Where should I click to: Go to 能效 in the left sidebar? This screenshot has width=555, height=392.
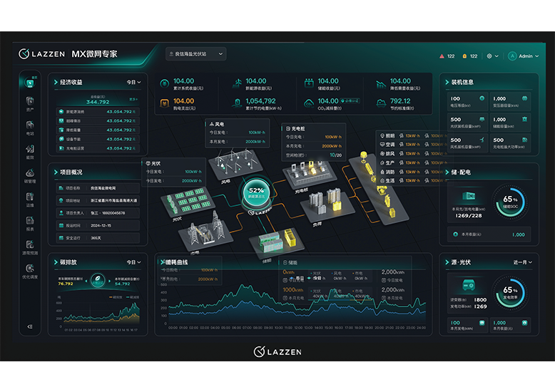pyautogui.click(x=30, y=152)
